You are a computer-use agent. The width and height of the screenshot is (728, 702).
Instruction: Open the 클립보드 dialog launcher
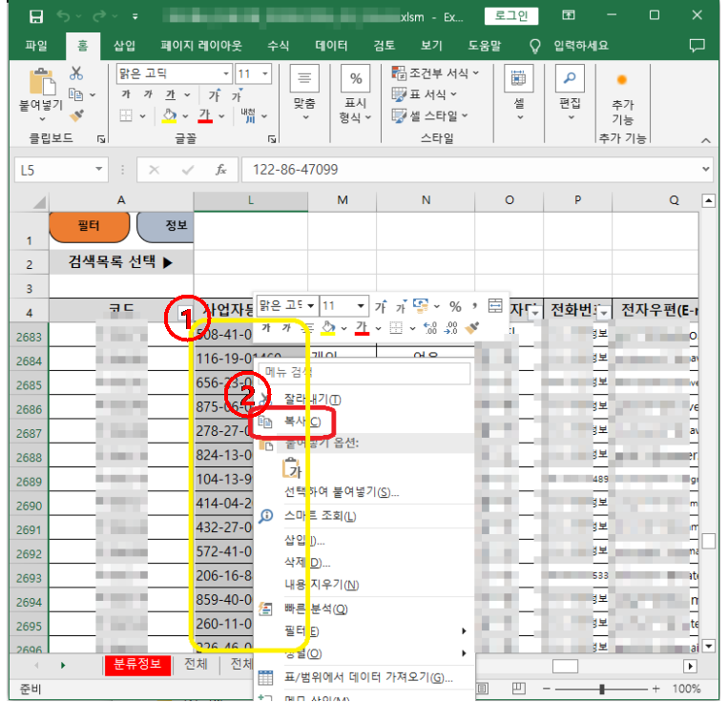pyautogui.click(x=101, y=138)
